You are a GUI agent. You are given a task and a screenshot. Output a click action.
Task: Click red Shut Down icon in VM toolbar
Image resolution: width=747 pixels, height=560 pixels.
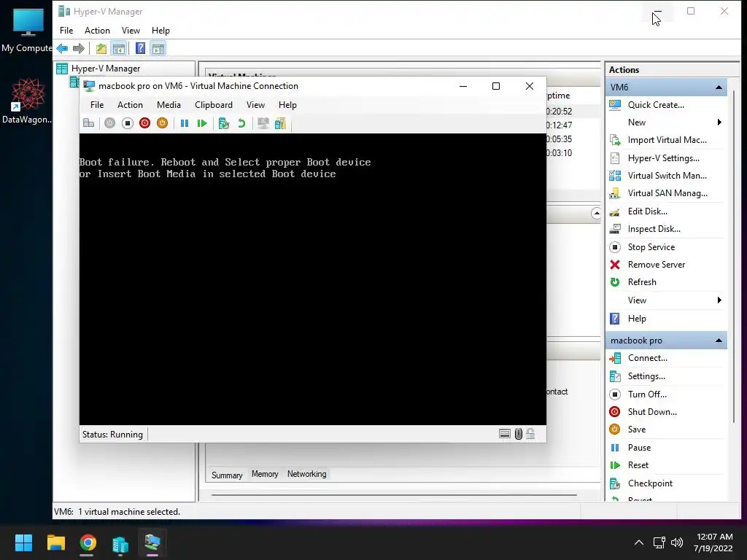click(x=145, y=123)
